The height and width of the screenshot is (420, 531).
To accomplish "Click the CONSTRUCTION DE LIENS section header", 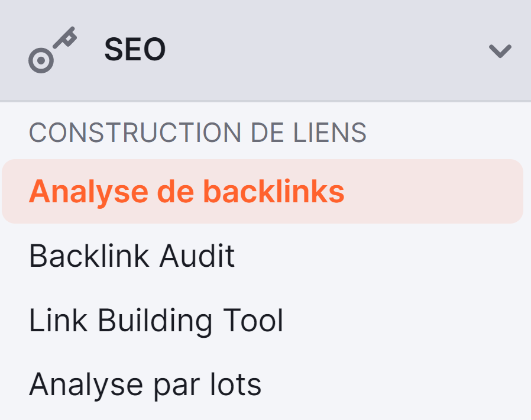I will 198,133.
